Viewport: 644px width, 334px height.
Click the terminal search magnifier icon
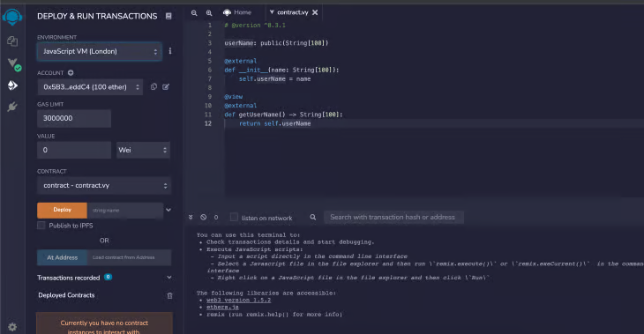click(313, 217)
